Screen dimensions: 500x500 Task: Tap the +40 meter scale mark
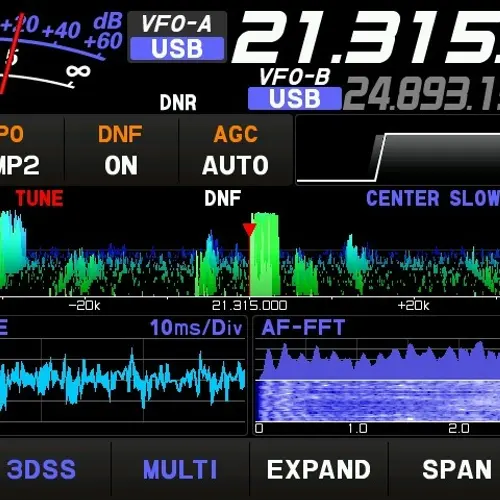click(x=61, y=30)
